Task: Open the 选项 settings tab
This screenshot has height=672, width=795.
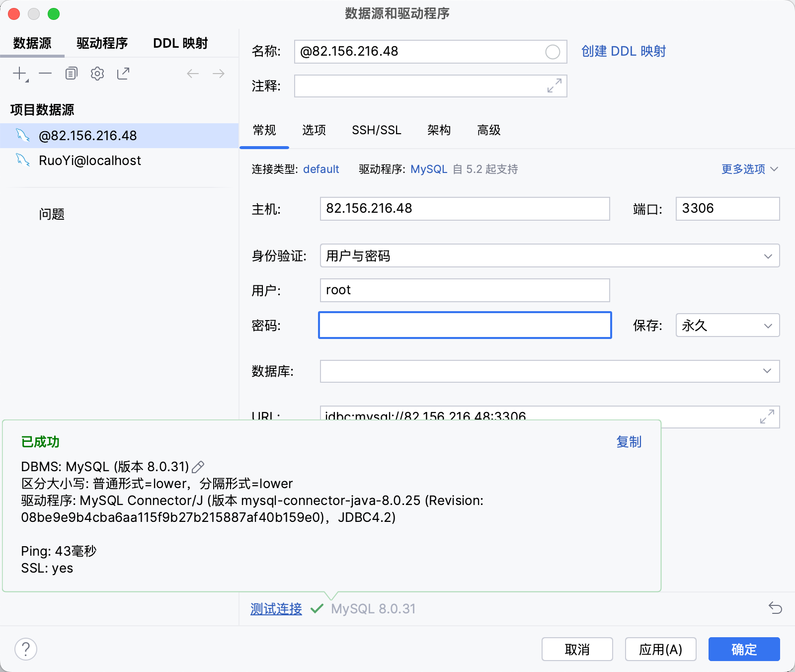Action: pos(314,130)
